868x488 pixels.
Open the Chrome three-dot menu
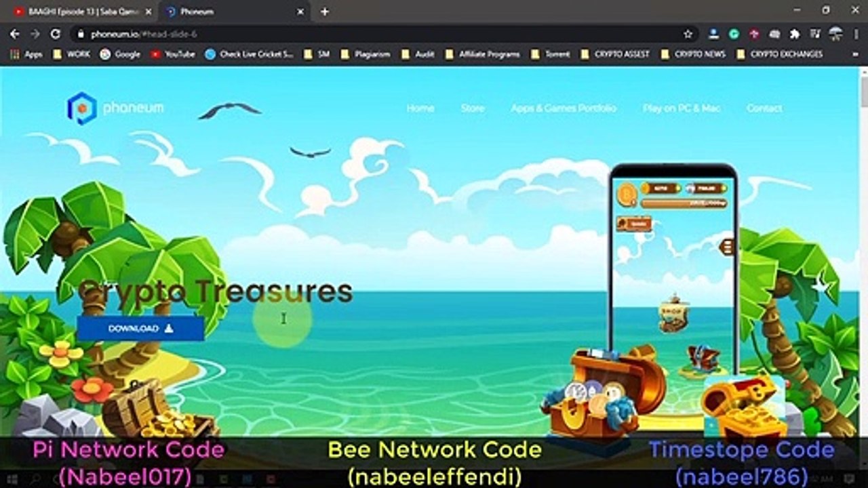(x=856, y=34)
